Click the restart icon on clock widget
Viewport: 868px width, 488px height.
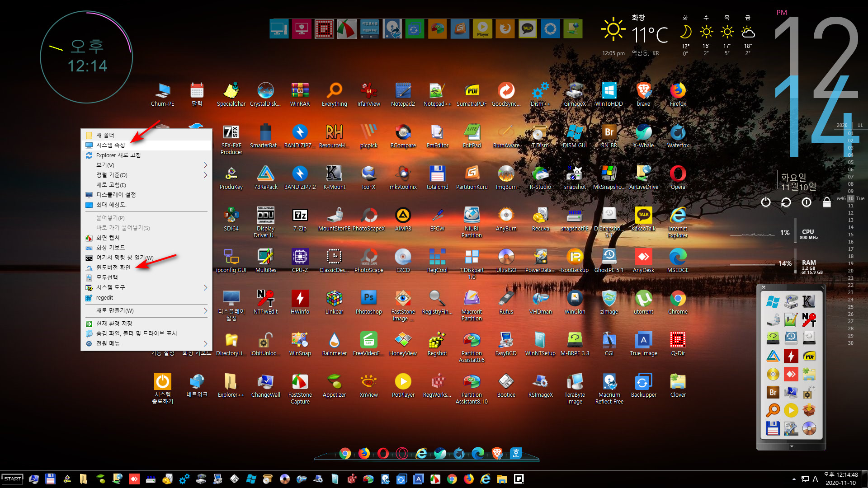(786, 202)
